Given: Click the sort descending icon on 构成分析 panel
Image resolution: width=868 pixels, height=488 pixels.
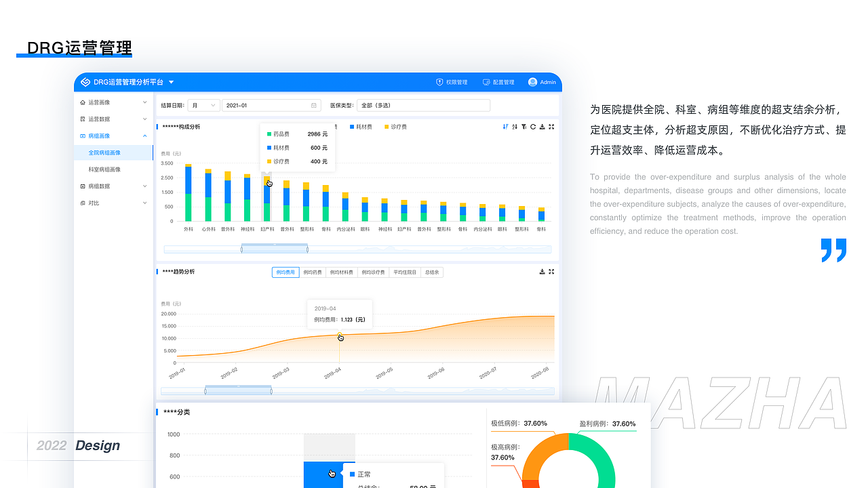Looking at the screenshot, I should pos(505,127).
